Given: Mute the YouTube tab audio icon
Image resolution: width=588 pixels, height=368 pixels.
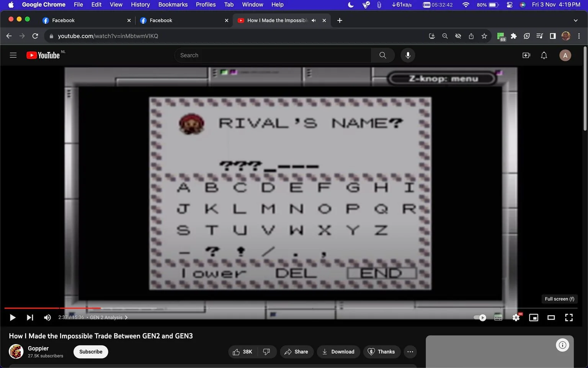Looking at the screenshot, I should (x=314, y=20).
